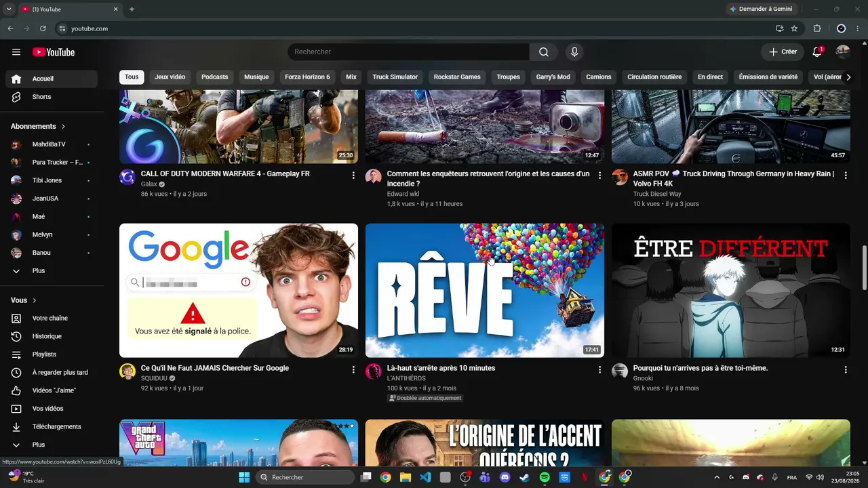Open Votre chaîne in the sidebar
Image resolution: width=868 pixels, height=488 pixels.
[x=52, y=318]
